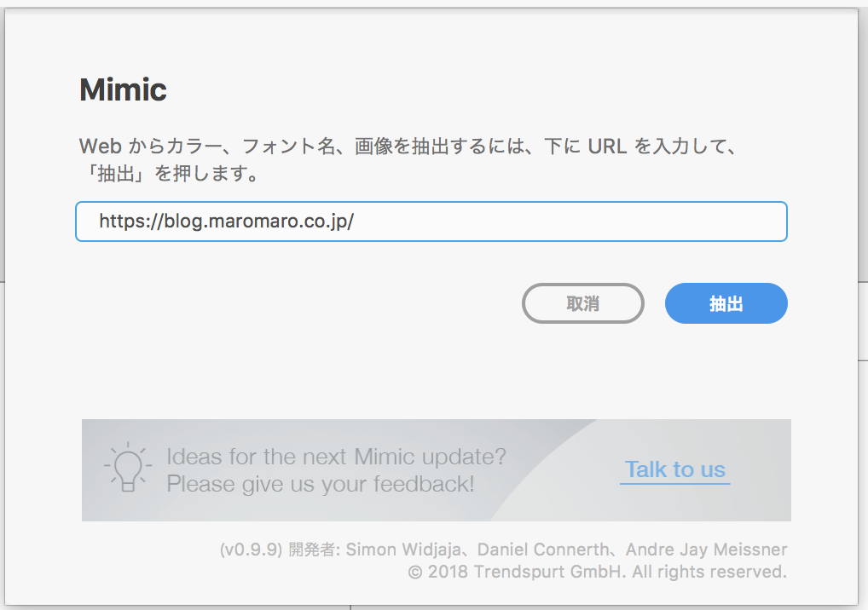Click the Trendspurt GmbH copyright line

[x=598, y=572]
